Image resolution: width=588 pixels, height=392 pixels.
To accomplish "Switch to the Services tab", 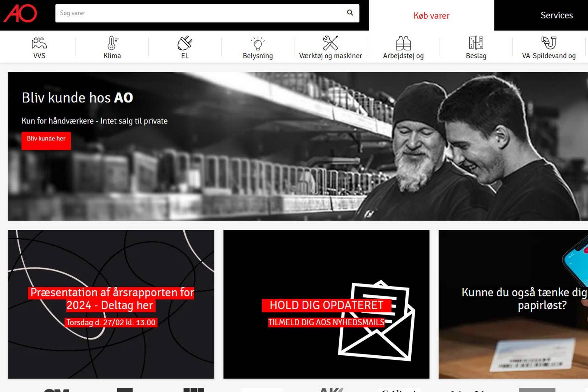I will coord(556,15).
